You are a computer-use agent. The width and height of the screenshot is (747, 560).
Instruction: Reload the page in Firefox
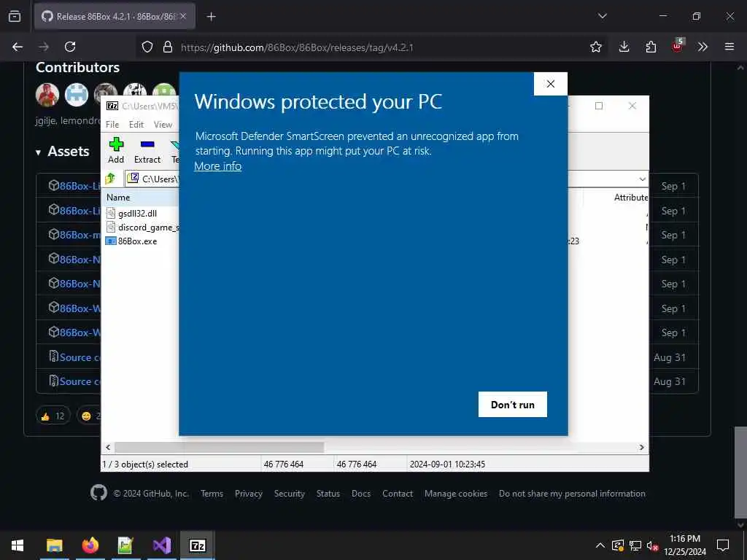click(x=70, y=47)
